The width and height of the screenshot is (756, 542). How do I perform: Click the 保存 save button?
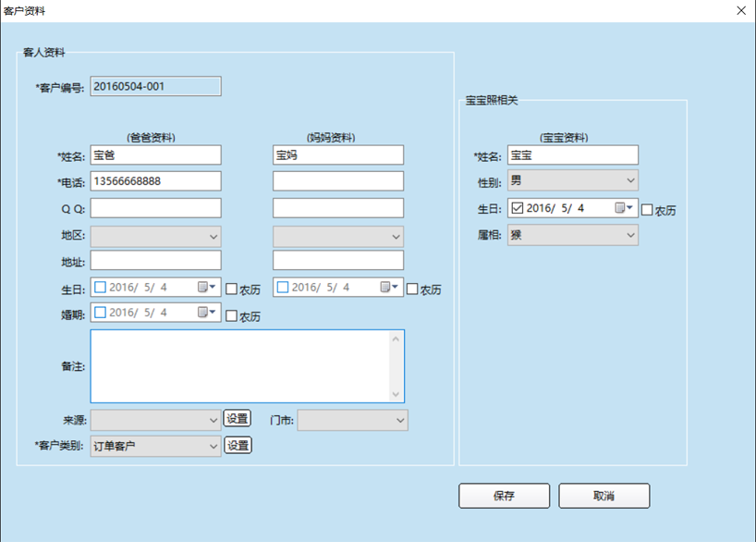[x=504, y=496]
